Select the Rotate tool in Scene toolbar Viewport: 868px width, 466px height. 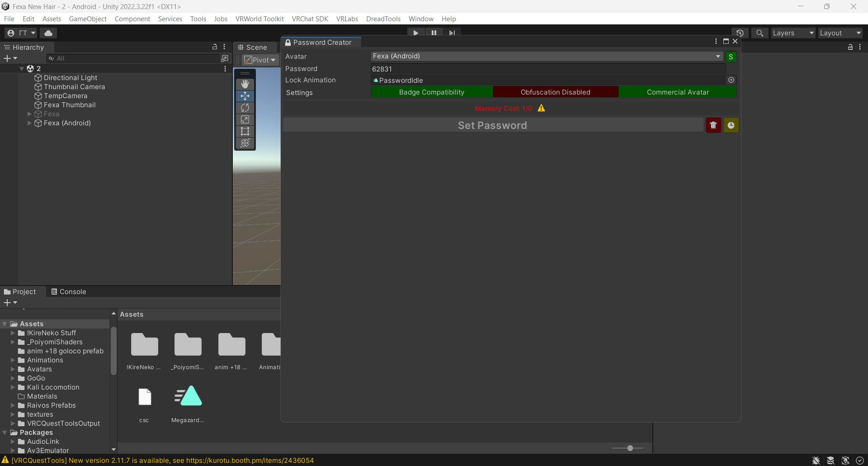[x=245, y=108]
